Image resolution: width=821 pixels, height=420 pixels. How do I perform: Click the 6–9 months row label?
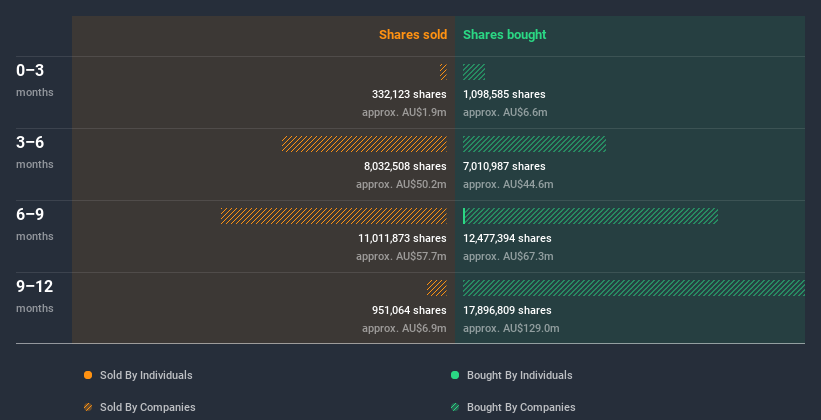pos(35,224)
